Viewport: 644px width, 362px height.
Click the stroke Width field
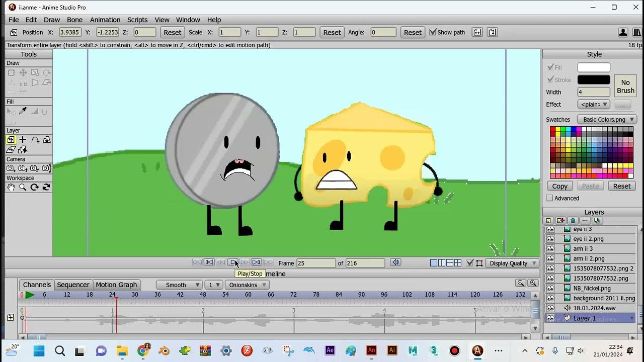click(x=594, y=92)
